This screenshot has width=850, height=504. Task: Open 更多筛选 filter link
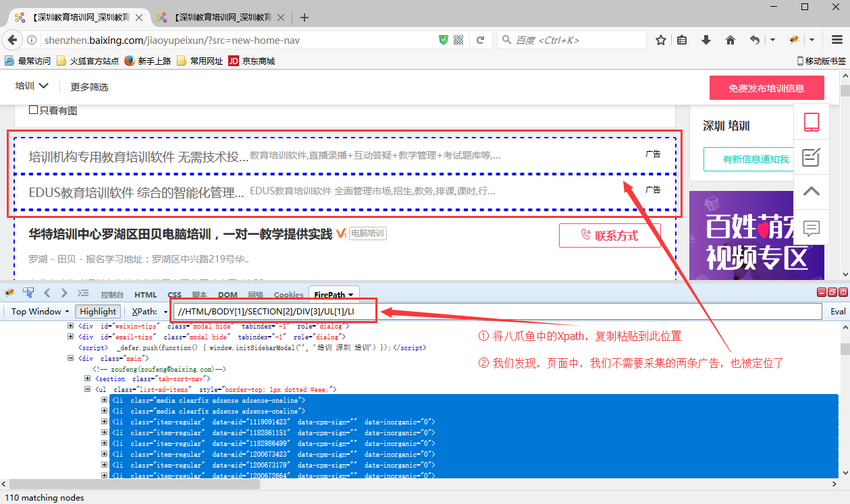tap(90, 87)
